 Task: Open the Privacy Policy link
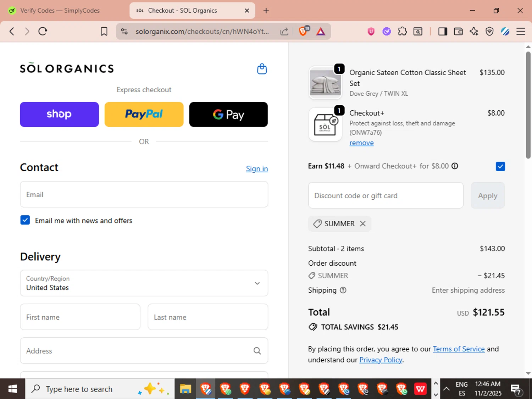coord(381,360)
